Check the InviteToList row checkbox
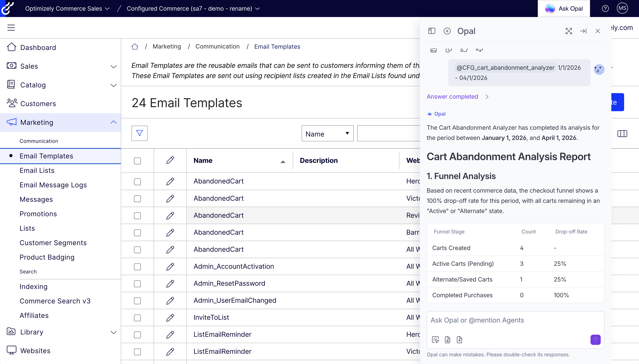This screenshot has width=639, height=364. pyautogui.click(x=137, y=317)
